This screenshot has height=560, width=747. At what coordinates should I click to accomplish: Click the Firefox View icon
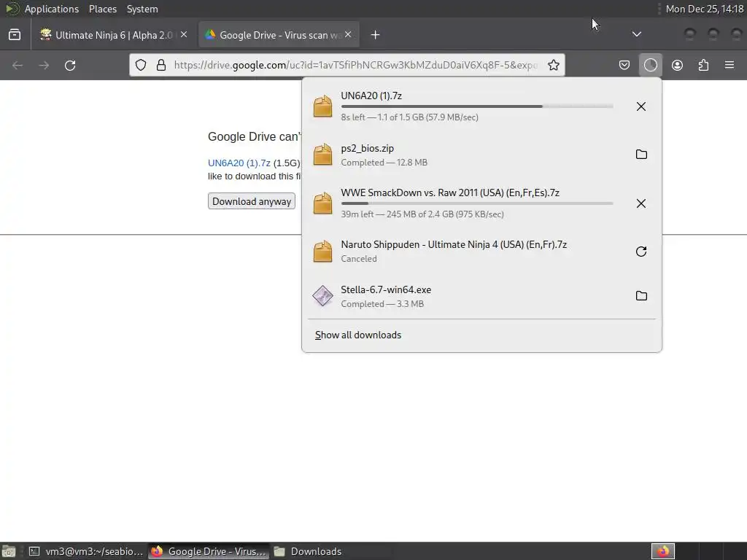pyautogui.click(x=15, y=35)
